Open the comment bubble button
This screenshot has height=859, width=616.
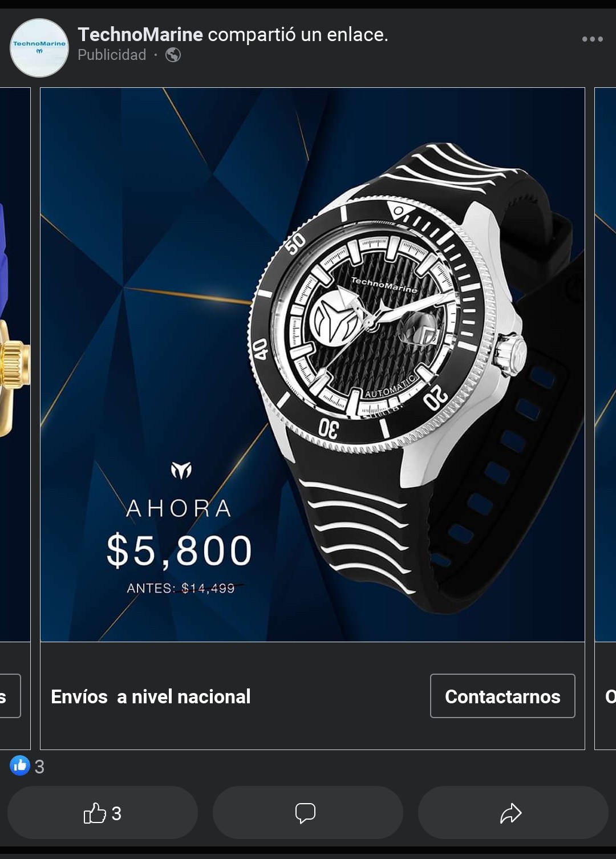pos(307,813)
